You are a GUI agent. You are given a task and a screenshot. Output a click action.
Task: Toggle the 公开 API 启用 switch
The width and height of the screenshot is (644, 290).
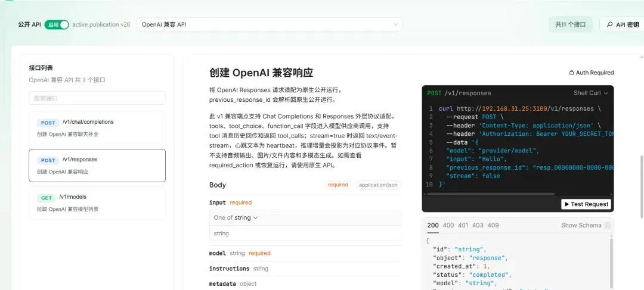(x=57, y=24)
